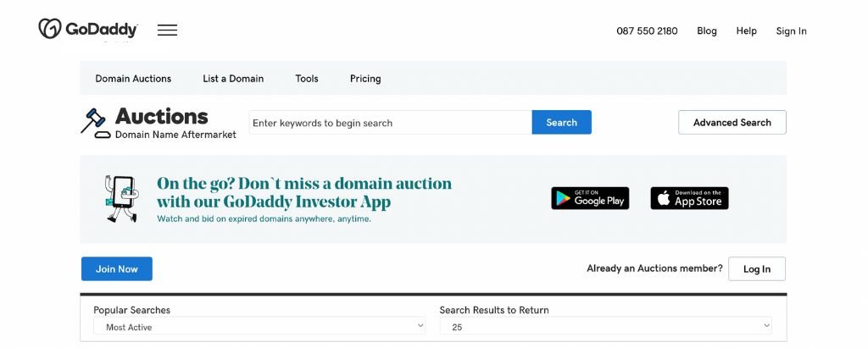Open the Sign In link
Image resolution: width=868 pixels, height=348 pixels.
(791, 31)
